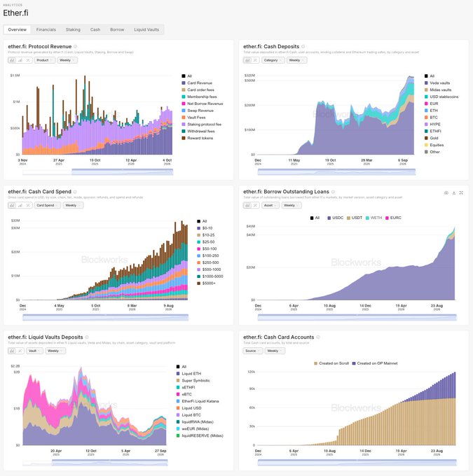
Task: Switch to the Borrow tab
Action: [117, 29]
